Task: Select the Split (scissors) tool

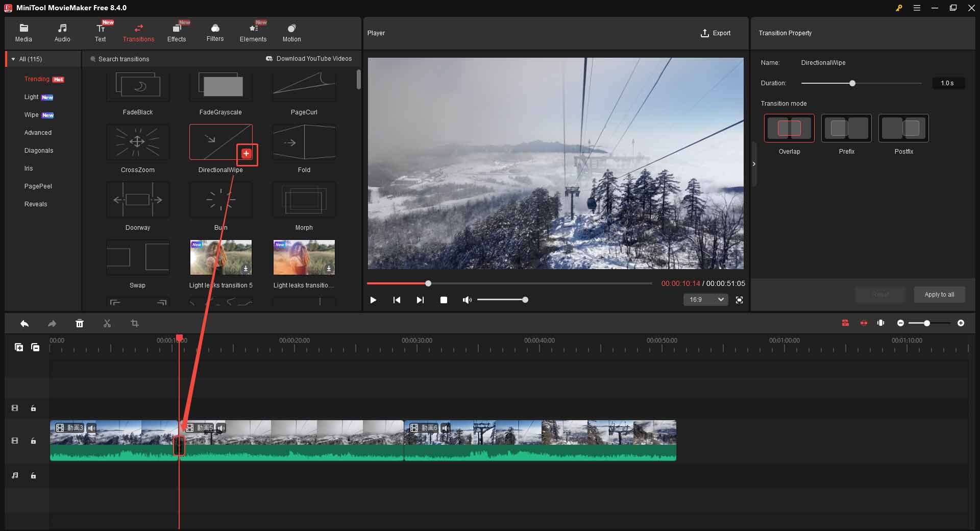Action: tap(107, 323)
